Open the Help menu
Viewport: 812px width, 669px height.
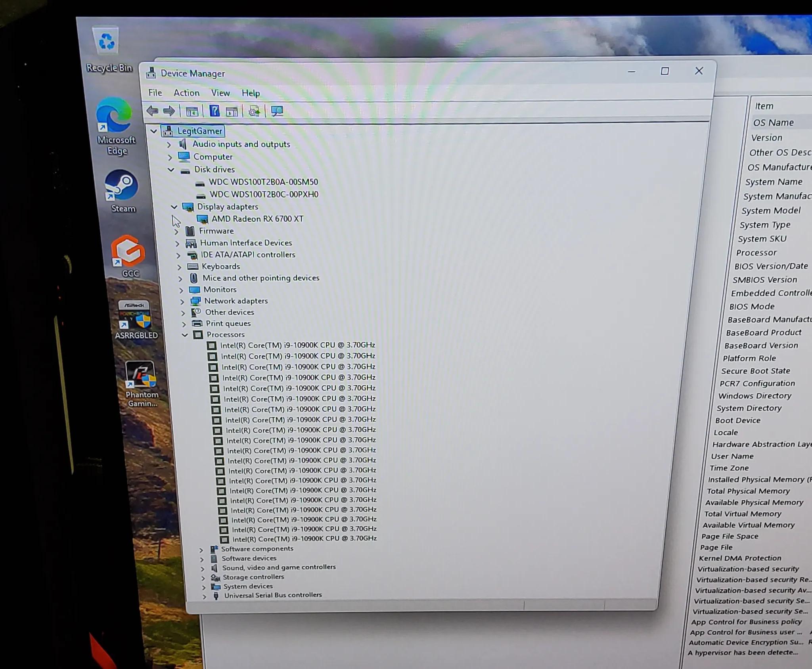[x=251, y=93]
